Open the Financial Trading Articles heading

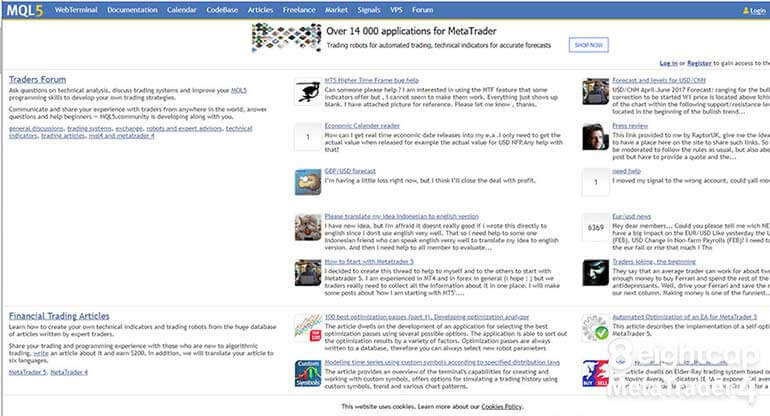[59, 316]
